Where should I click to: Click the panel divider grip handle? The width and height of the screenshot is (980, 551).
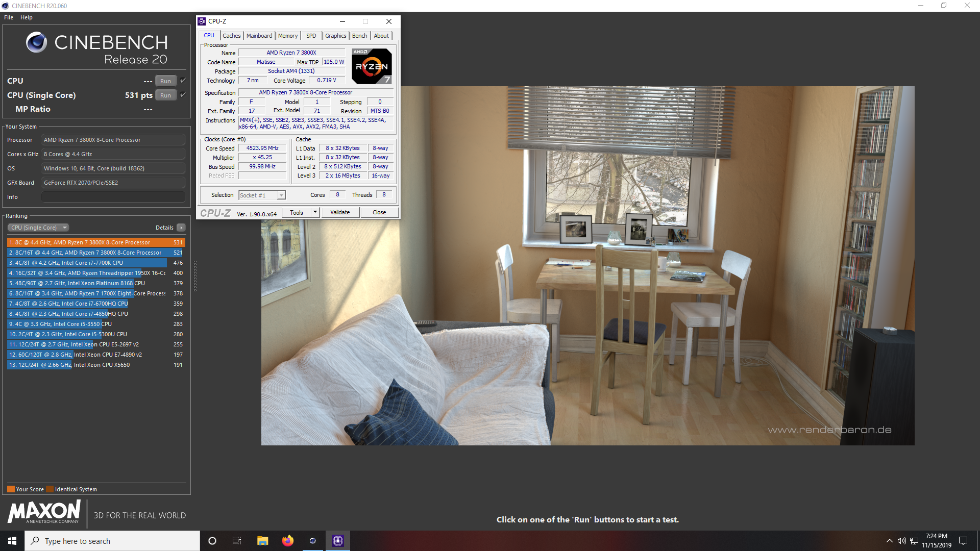pos(195,276)
